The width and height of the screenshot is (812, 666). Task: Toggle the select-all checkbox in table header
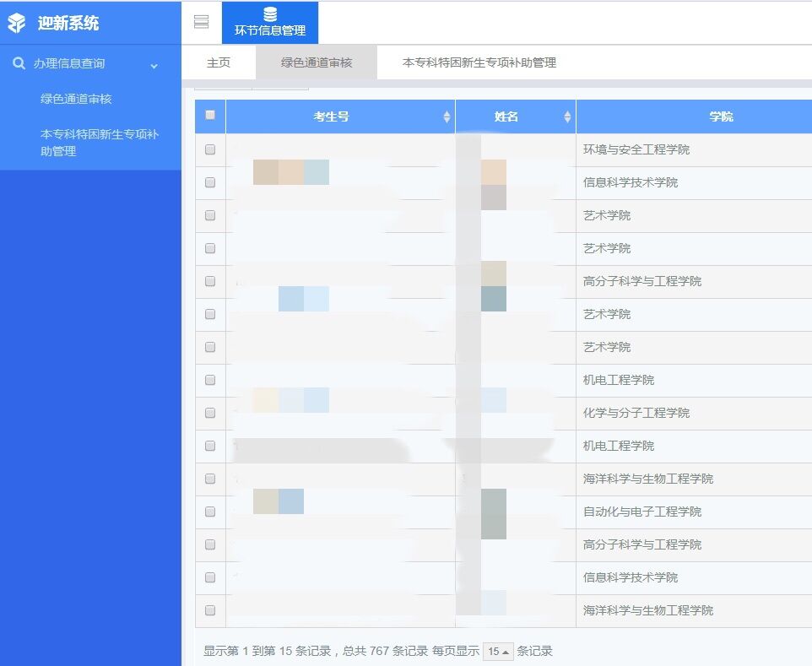point(210,116)
